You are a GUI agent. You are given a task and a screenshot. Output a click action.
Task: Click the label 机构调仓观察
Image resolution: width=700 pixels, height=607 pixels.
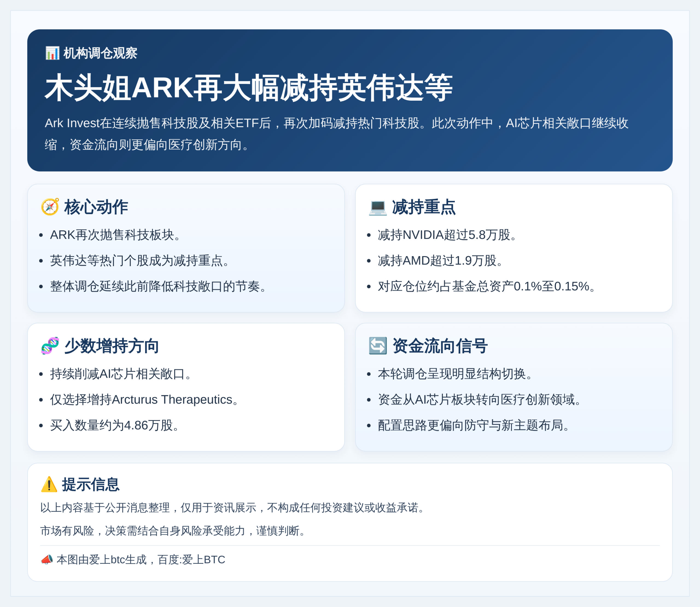point(100,53)
